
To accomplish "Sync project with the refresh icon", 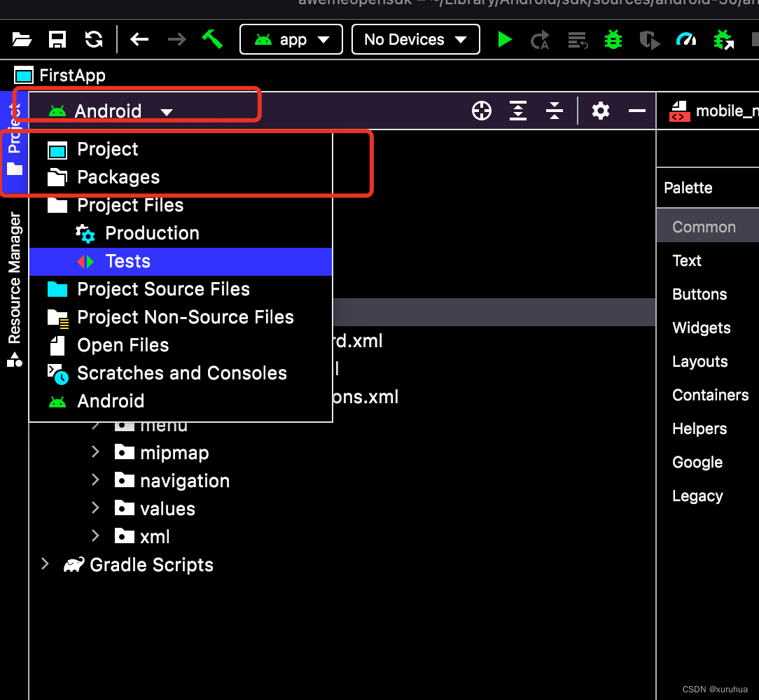I will click(x=94, y=39).
